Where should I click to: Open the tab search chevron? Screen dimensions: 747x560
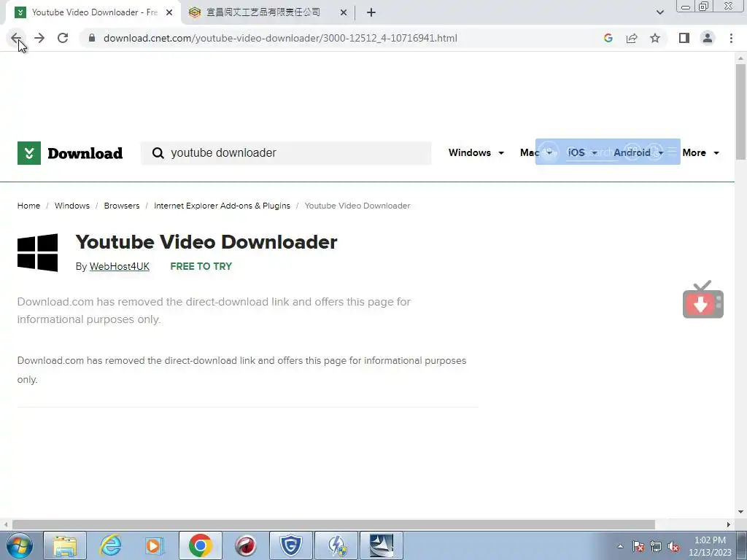[x=659, y=12]
